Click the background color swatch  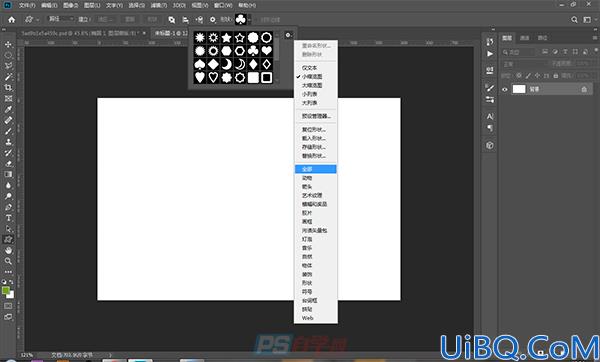pos(11,295)
